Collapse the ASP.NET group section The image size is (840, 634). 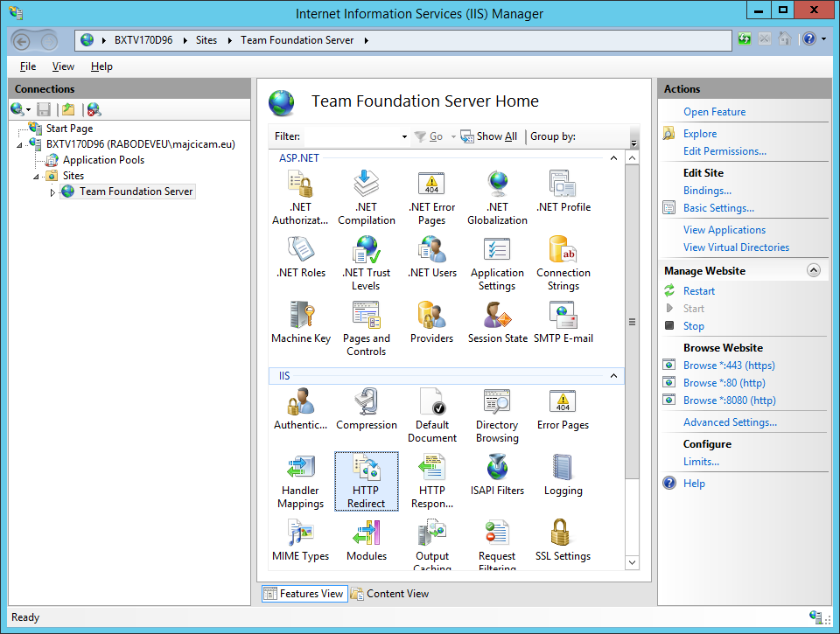click(613, 158)
